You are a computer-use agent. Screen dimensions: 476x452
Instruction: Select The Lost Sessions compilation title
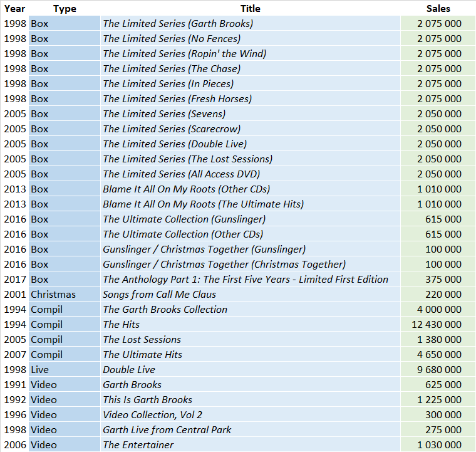142,340
